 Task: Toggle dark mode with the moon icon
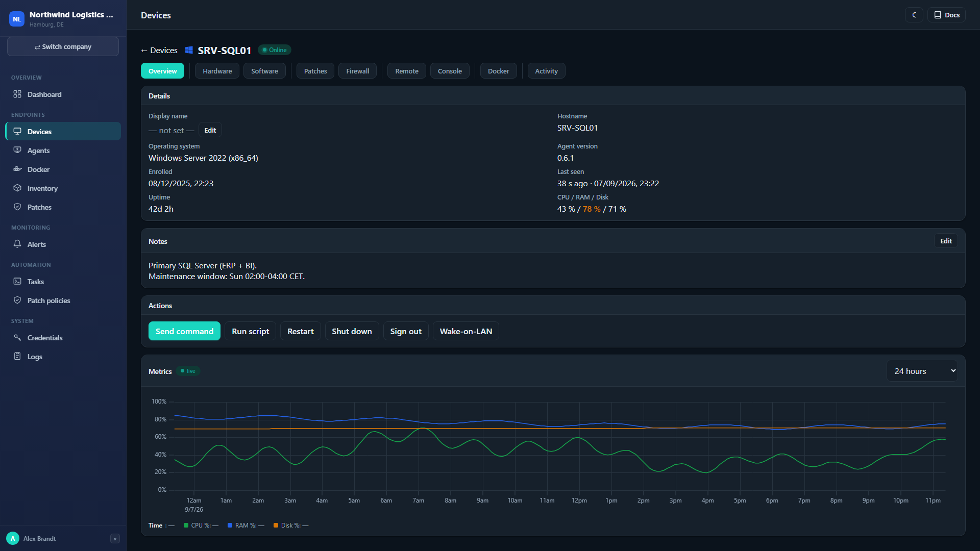[x=914, y=15]
